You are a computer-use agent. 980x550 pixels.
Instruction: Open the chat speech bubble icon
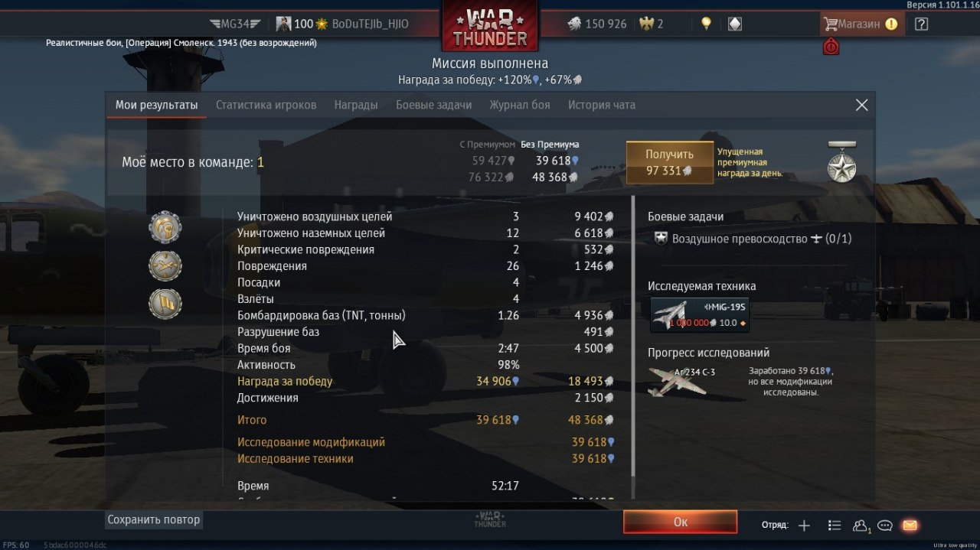885,526
